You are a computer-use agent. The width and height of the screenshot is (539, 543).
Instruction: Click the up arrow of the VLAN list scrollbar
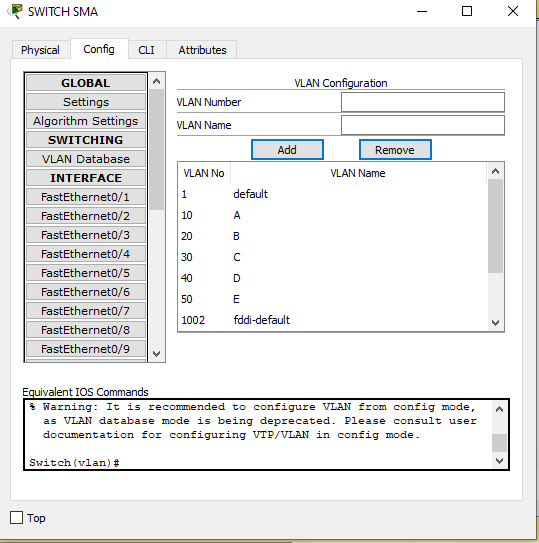pyautogui.click(x=495, y=171)
